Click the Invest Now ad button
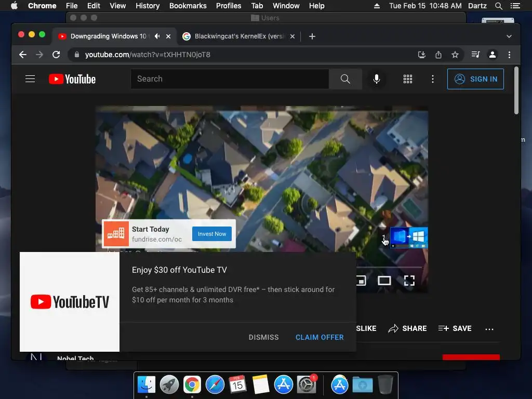The width and height of the screenshot is (532, 399). pyautogui.click(x=212, y=234)
